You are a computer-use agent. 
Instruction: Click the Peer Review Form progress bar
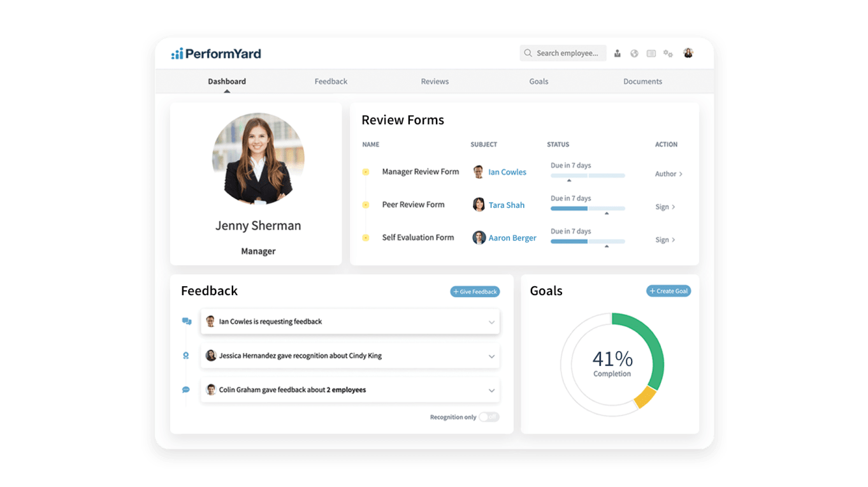pyautogui.click(x=588, y=208)
